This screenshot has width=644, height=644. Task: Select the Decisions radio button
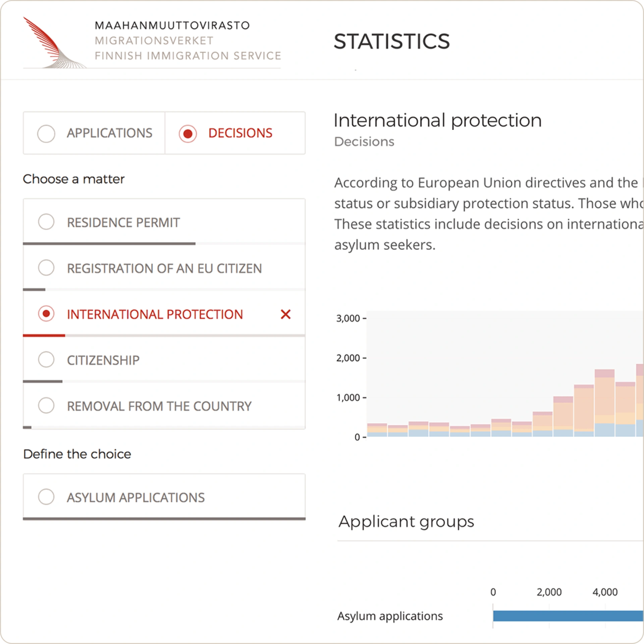coord(188,133)
